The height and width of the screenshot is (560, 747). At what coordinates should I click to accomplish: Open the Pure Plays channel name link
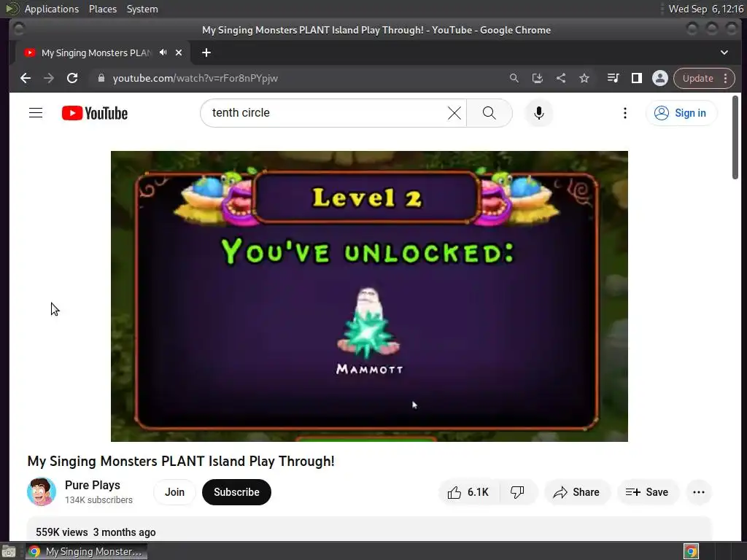[93, 485]
